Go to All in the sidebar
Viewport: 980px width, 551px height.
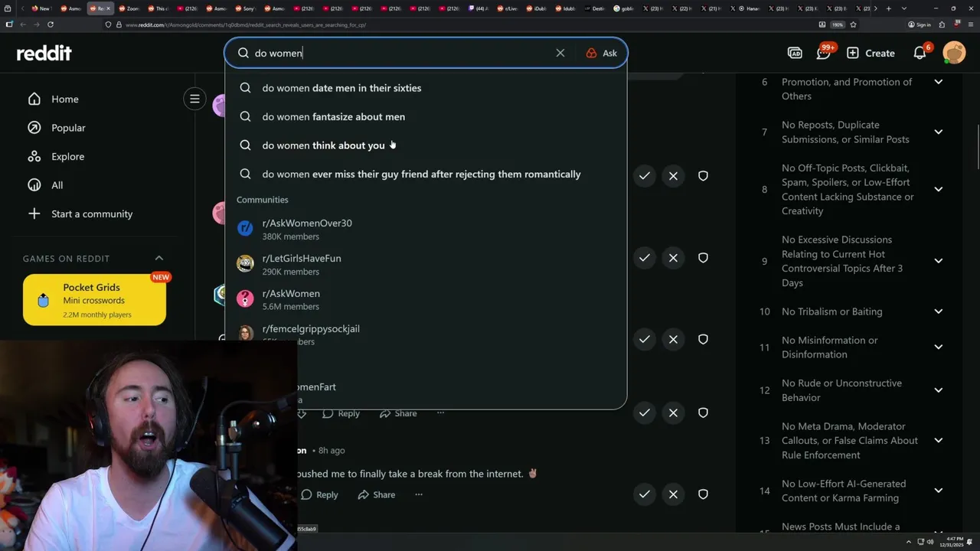(x=45, y=185)
